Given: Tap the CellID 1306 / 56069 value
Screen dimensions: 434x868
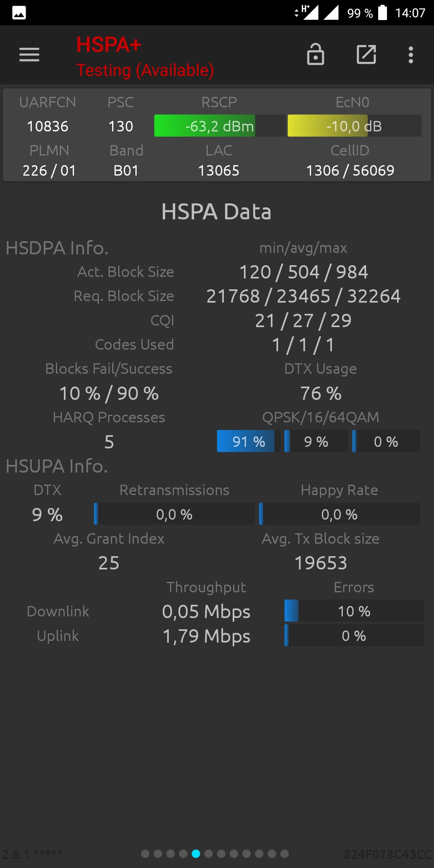Looking at the screenshot, I should [350, 170].
